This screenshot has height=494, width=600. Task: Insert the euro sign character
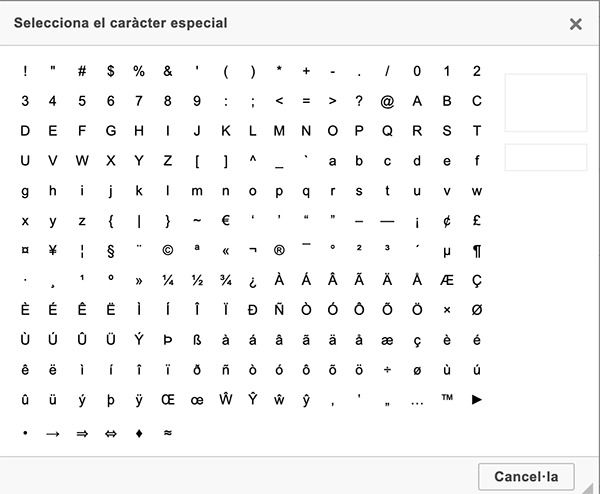(x=226, y=221)
